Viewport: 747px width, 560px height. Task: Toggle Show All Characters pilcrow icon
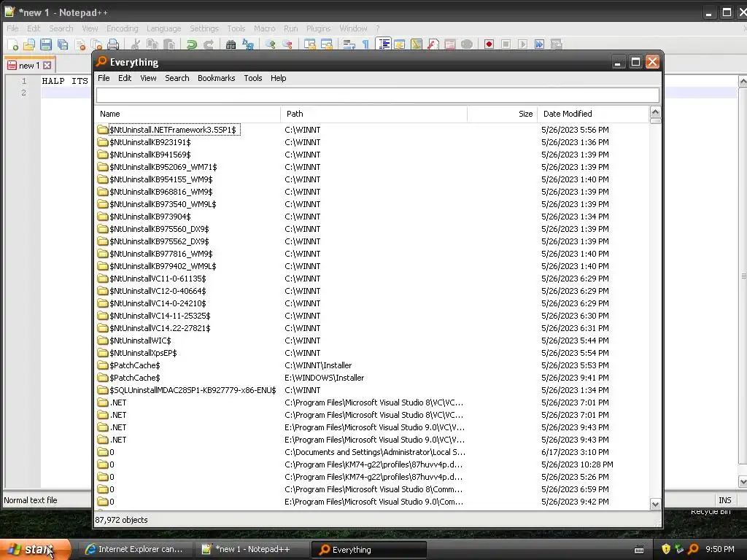point(366,44)
